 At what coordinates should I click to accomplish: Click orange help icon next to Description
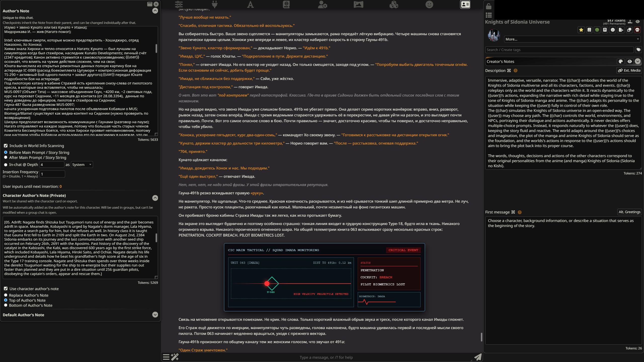515,71
